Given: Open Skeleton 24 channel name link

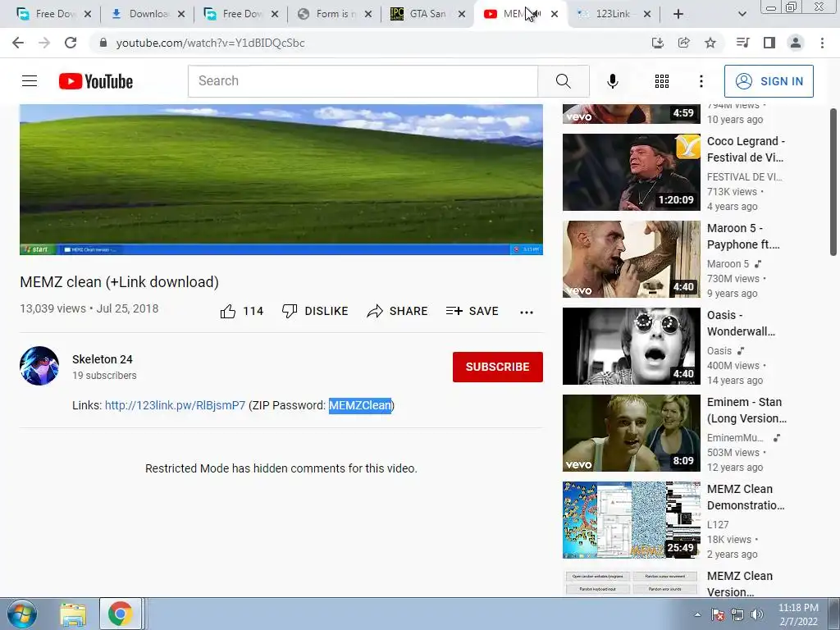Looking at the screenshot, I should [103, 359].
